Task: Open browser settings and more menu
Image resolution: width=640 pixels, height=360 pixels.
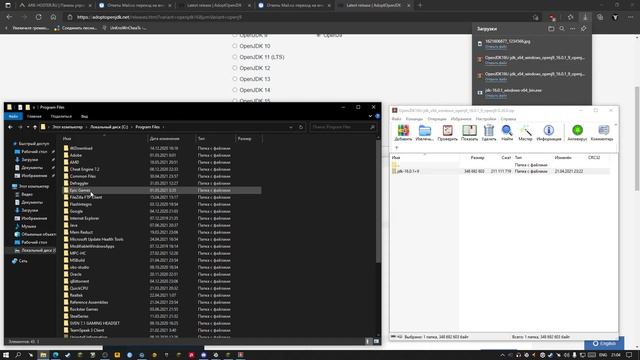Action: (631, 17)
